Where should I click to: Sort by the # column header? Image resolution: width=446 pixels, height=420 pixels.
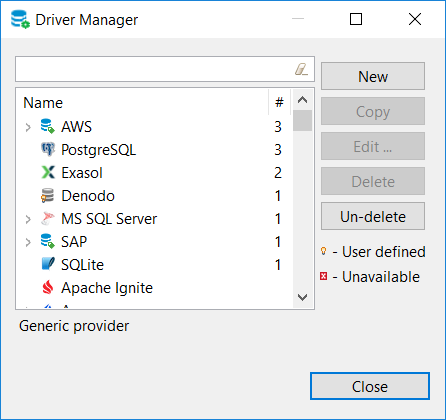[x=279, y=102]
